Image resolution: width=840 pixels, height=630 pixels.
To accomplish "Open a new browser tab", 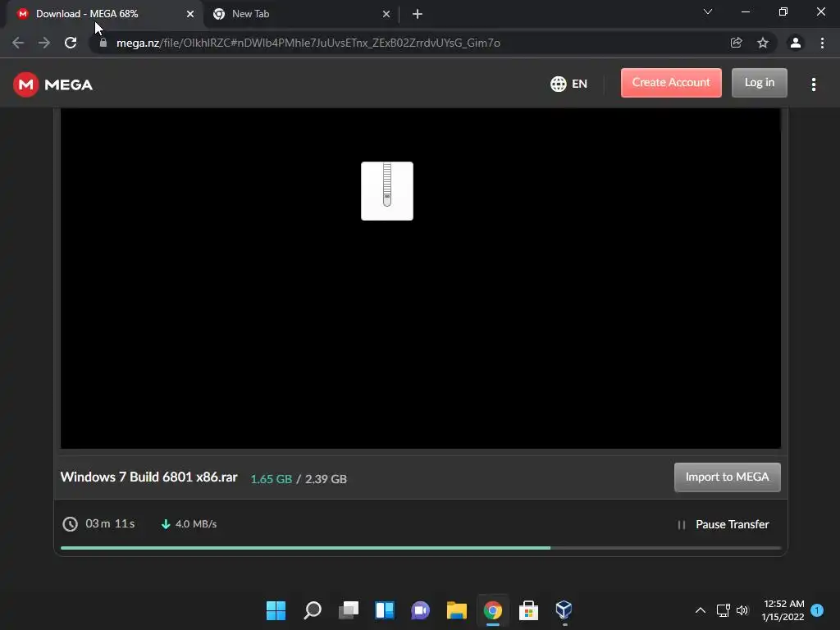I will tap(418, 14).
